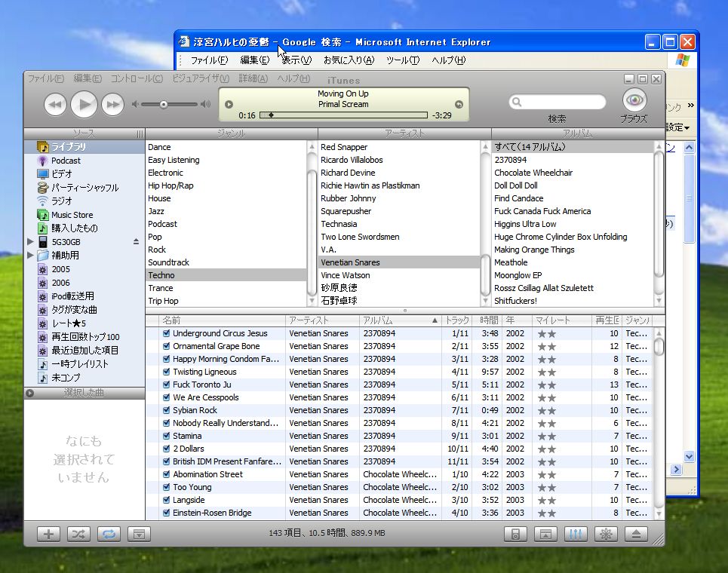Image resolution: width=728 pixels, height=573 pixels.
Task: Click the right circular arrow icon in the iTunes display
Action: 459,104
